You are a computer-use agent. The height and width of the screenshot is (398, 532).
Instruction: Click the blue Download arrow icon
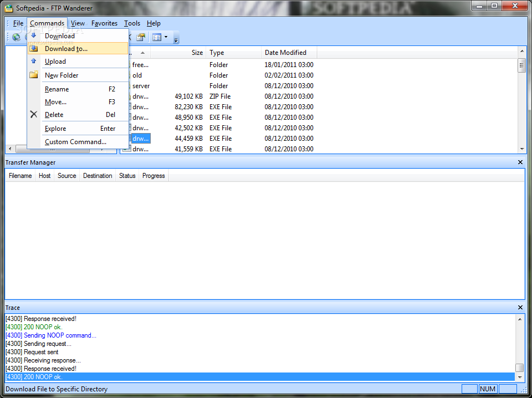pyautogui.click(x=34, y=35)
